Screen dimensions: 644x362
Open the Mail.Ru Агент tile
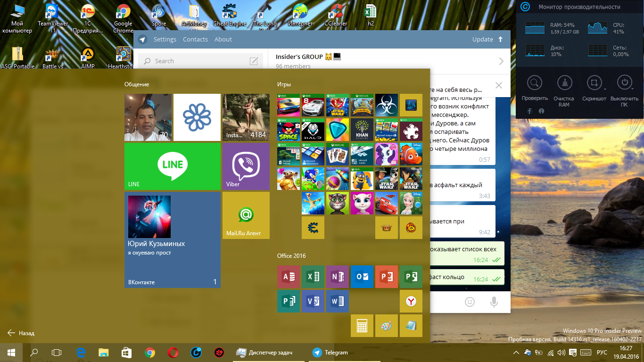point(246,215)
